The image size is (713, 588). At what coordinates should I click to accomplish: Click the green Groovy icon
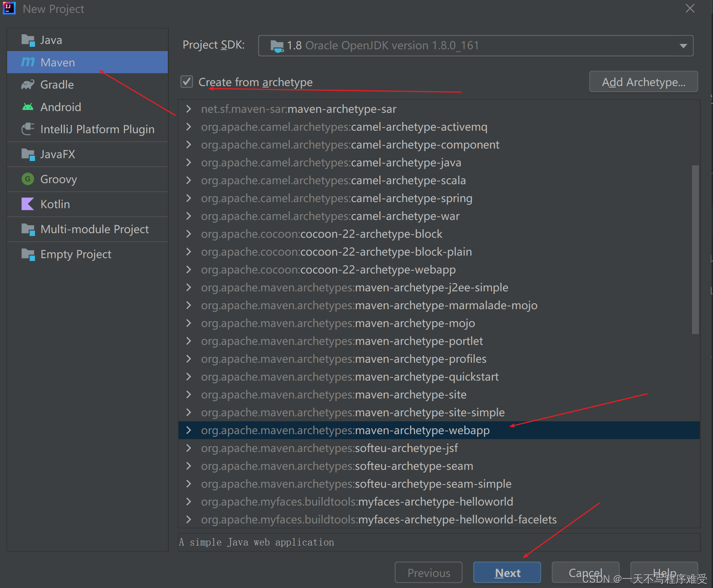coord(28,179)
